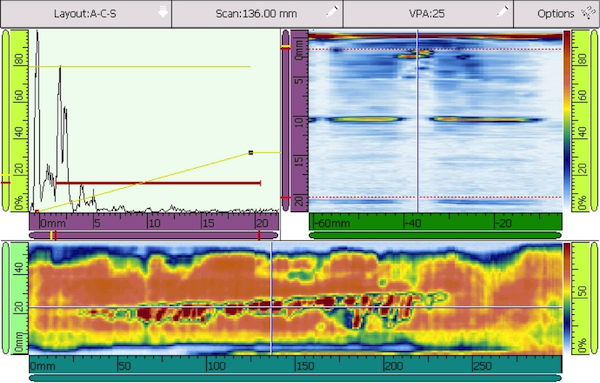Viewport: 600px width, 383px height.
Task: Click the amplitude ruler right of the B-scan palette
Action: pyautogui.click(x=580, y=121)
